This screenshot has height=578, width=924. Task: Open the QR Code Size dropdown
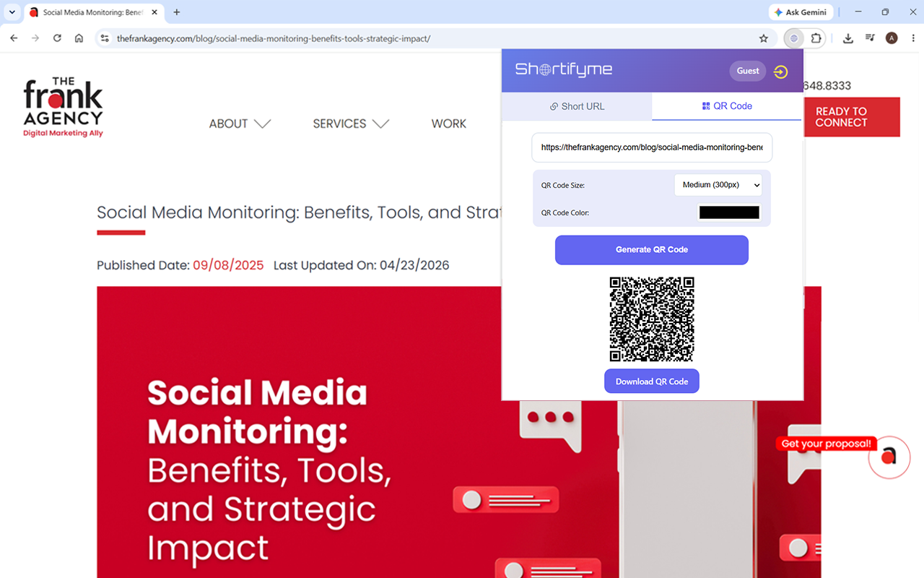(718, 185)
